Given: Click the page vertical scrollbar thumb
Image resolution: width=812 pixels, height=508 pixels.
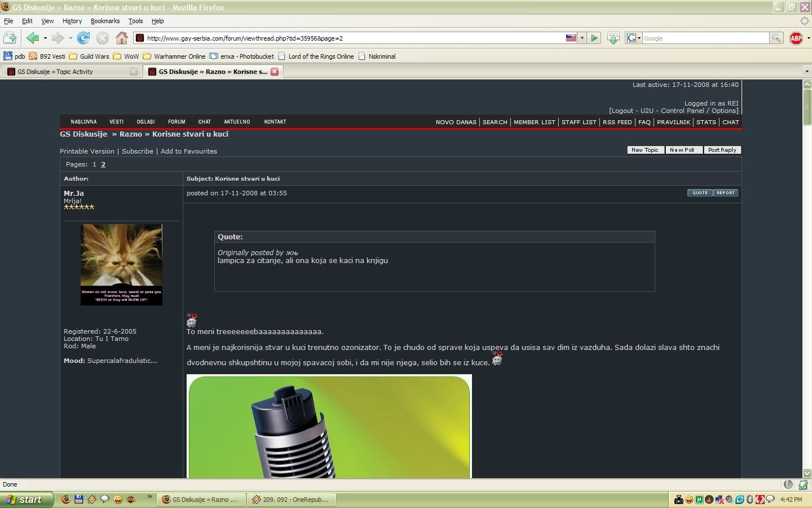Looking at the screenshot, I should tap(806, 107).
